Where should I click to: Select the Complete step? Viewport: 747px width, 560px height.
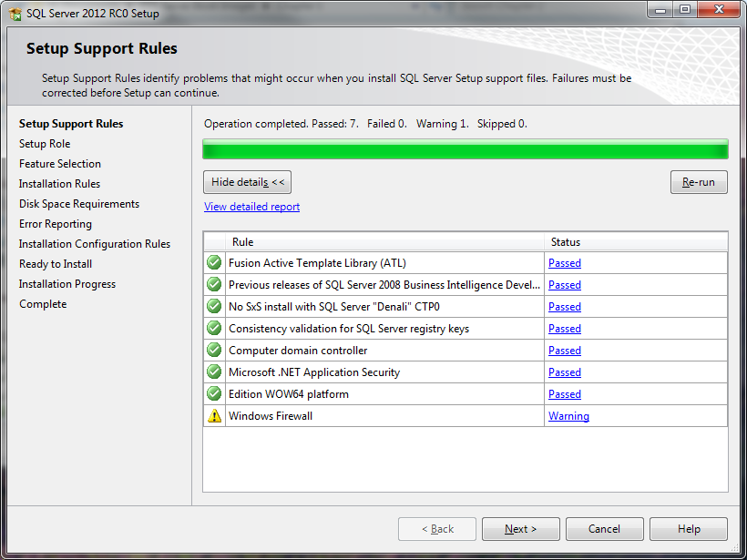pyautogui.click(x=43, y=304)
